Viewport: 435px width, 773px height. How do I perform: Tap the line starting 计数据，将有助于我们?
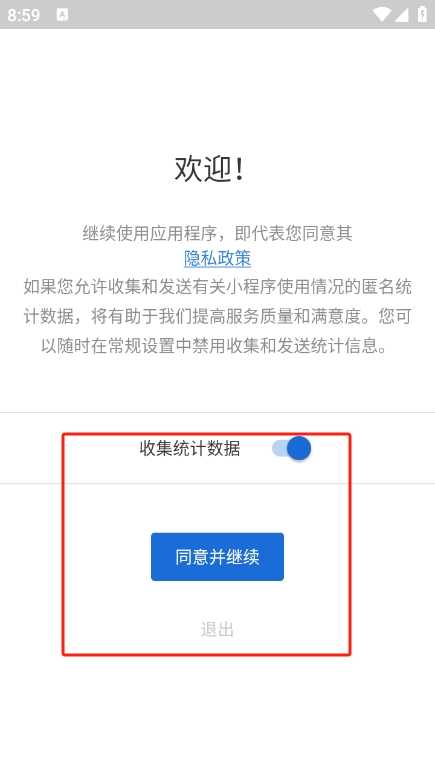point(218,316)
